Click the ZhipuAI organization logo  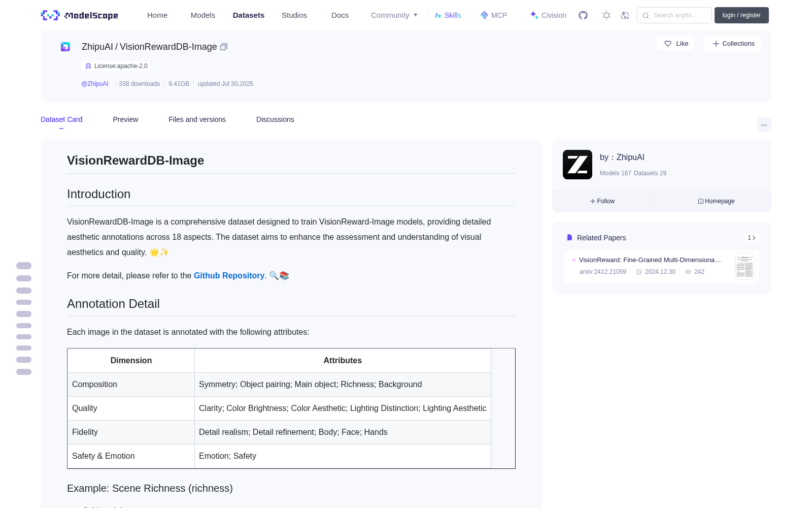click(578, 165)
